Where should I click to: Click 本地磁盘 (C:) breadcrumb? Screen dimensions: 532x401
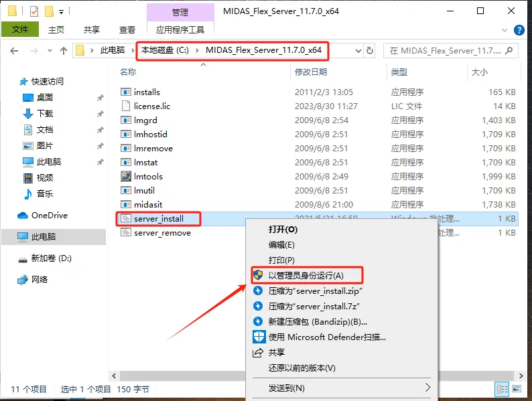coord(165,50)
